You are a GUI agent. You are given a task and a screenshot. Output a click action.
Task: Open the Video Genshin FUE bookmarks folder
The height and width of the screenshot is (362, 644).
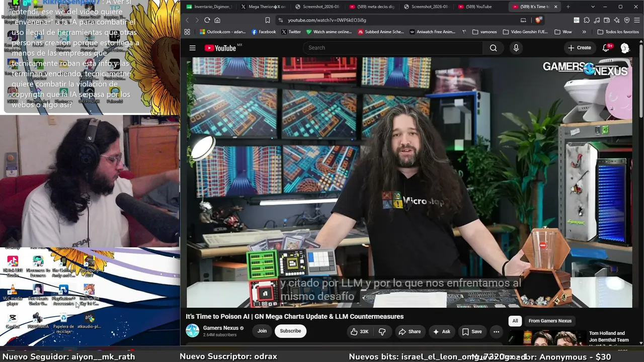(525, 32)
